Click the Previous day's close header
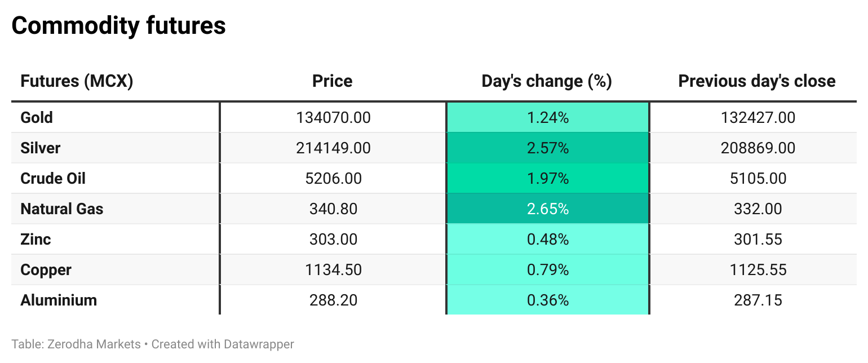The width and height of the screenshot is (868, 363). (x=756, y=81)
